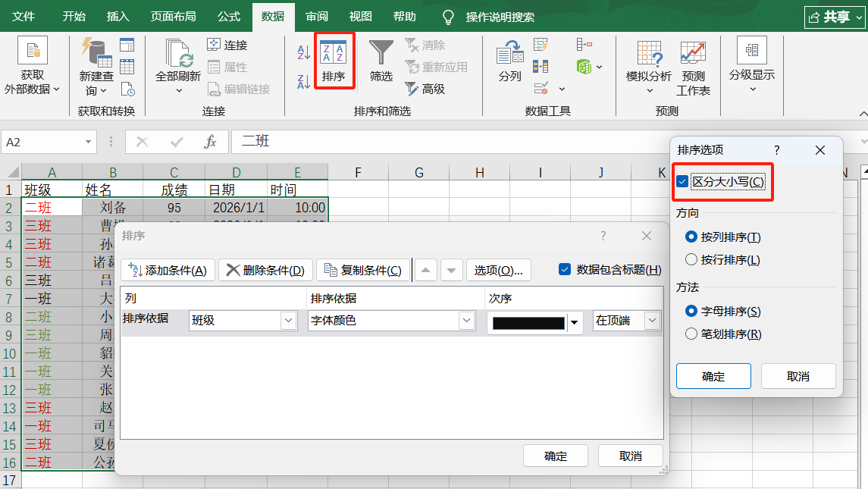Uncheck the 数据包含标题 checkbox
This screenshot has height=489, width=868.
point(565,270)
